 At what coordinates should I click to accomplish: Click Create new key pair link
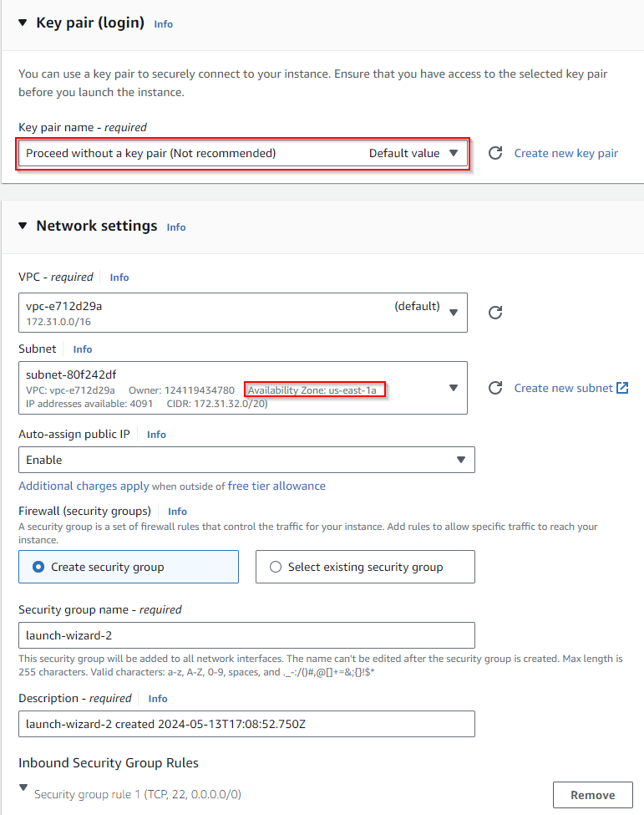click(x=566, y=153)
